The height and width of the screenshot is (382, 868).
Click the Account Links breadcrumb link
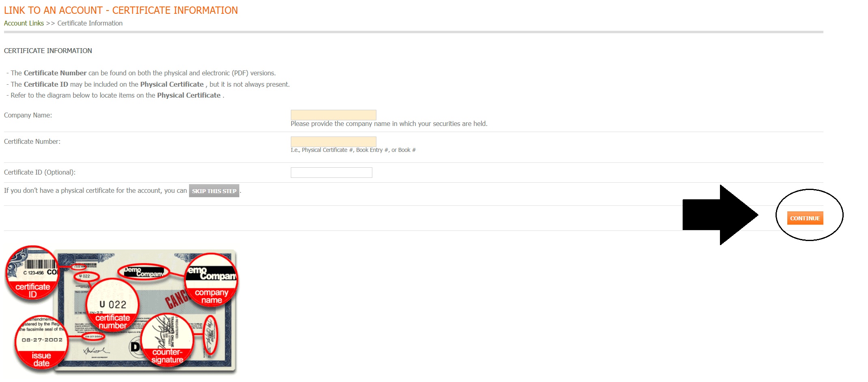pyautogui.click(x=24, y=23)
